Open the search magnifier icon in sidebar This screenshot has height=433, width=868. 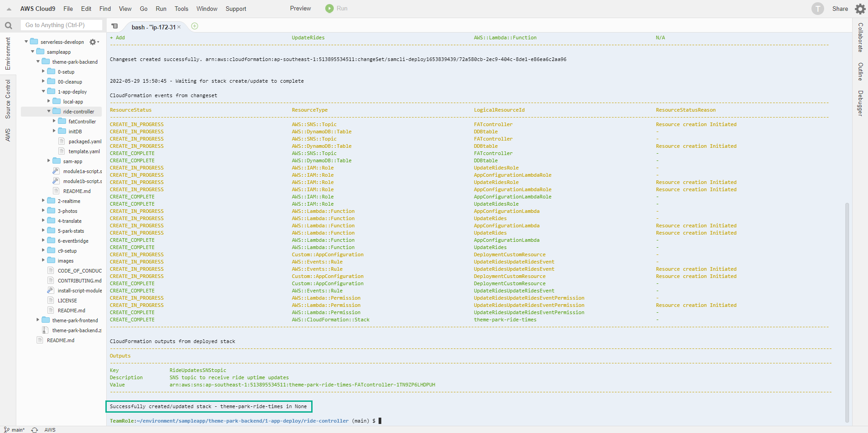8,25
